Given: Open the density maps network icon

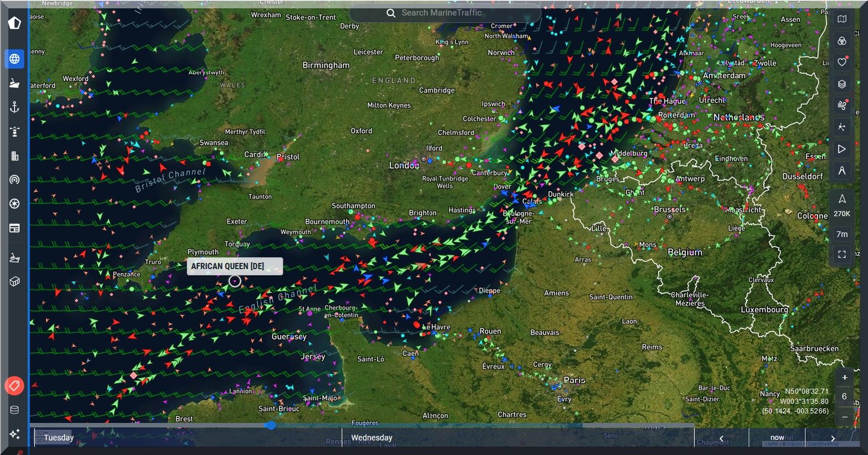Looking at the screenshot, I should 841,127.
